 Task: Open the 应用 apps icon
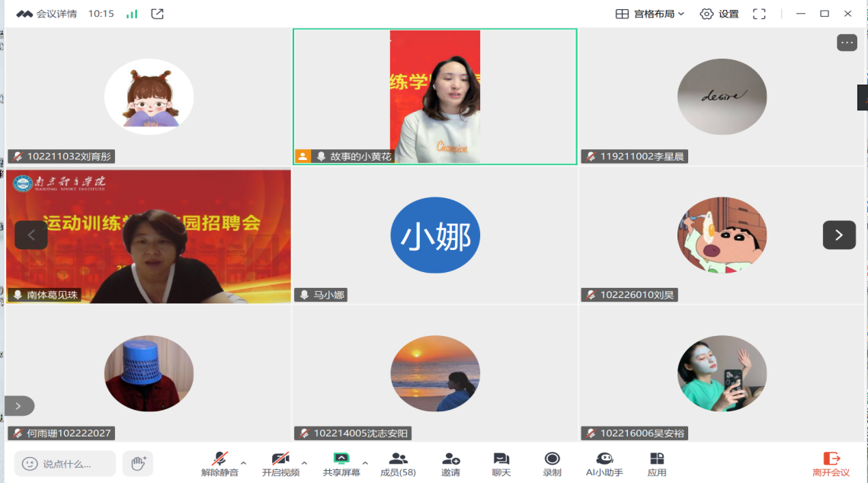[x=656, y=463]
